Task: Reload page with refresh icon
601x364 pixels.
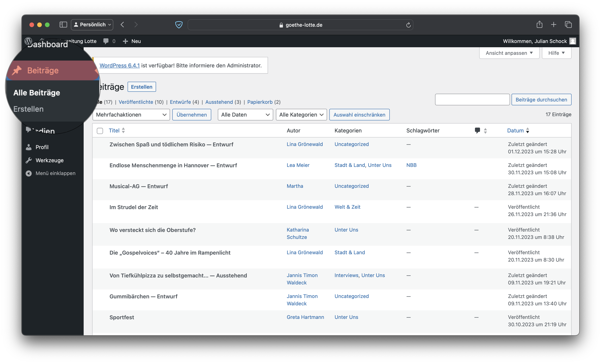Action: (x=408, y=25)
